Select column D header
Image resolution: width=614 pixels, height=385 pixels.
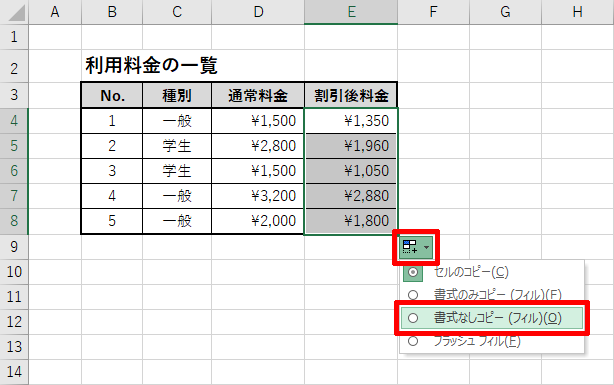(x=258, y=12)
